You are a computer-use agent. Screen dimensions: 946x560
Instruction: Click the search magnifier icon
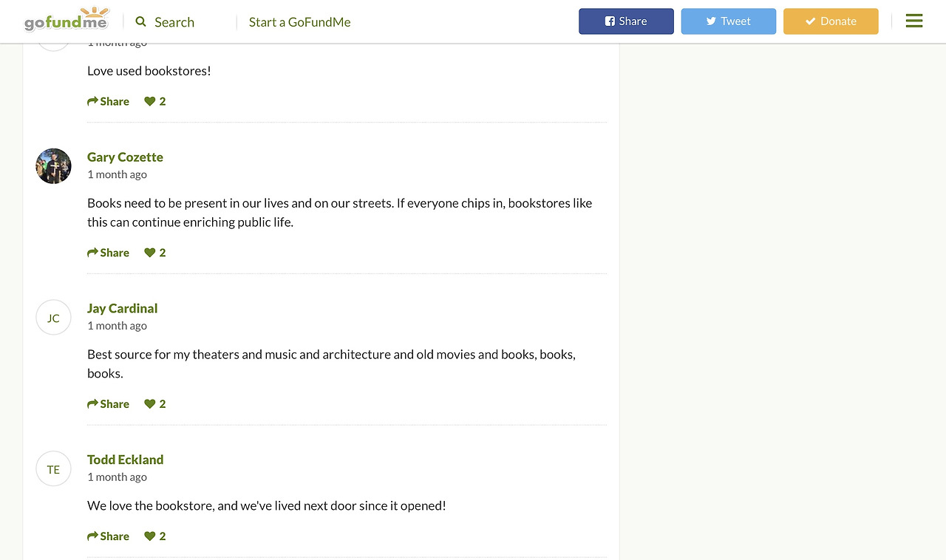(x=141, y=22)
